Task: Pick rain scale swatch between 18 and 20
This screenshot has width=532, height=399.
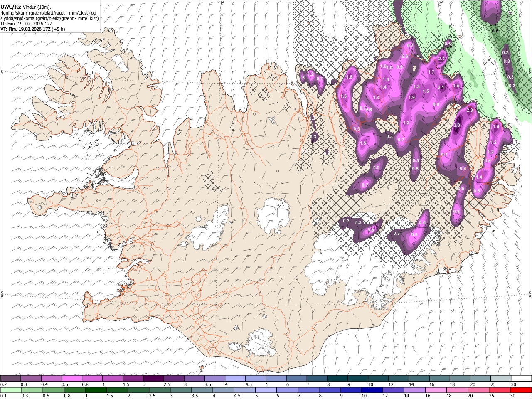Action: pyautogui.click(x=457, y=391)
